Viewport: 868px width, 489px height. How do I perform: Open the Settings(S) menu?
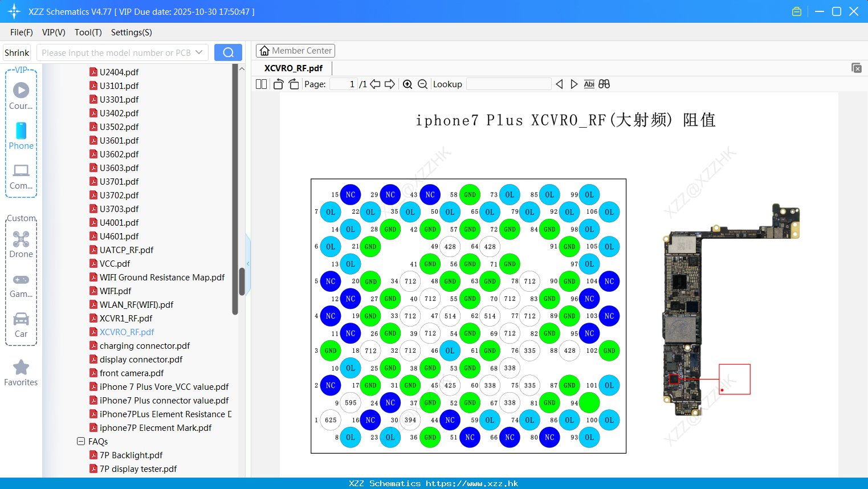132,32
